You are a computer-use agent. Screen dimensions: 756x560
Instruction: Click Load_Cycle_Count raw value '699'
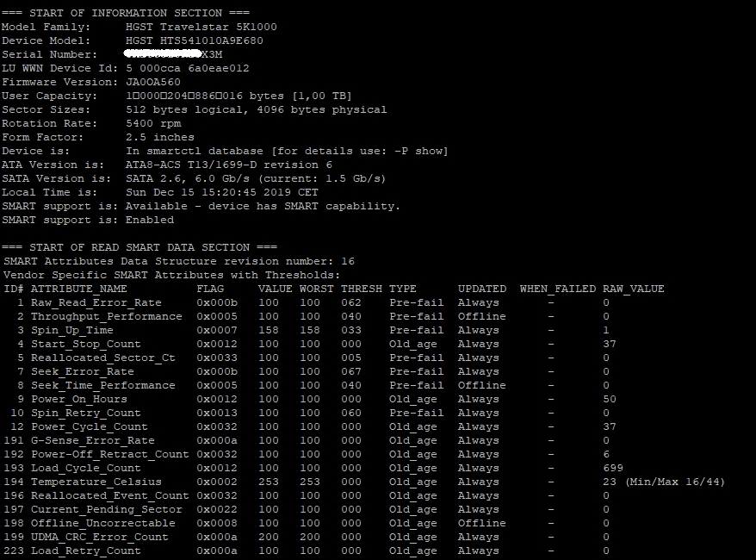[x=613, y=469]
